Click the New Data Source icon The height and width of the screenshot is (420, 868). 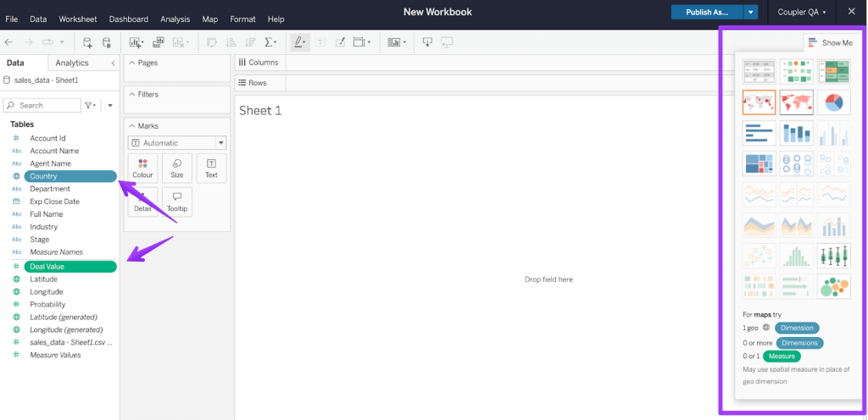87,42
